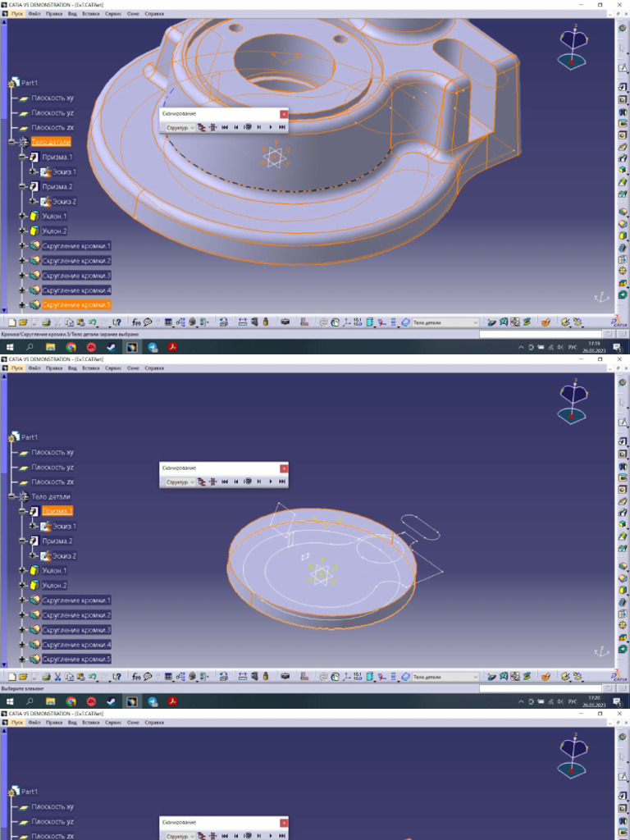The height and width of the screenshot is (840, 630).
Task: Step to next feature in top Сканирование panel
Action: click(x=259, y=127)
